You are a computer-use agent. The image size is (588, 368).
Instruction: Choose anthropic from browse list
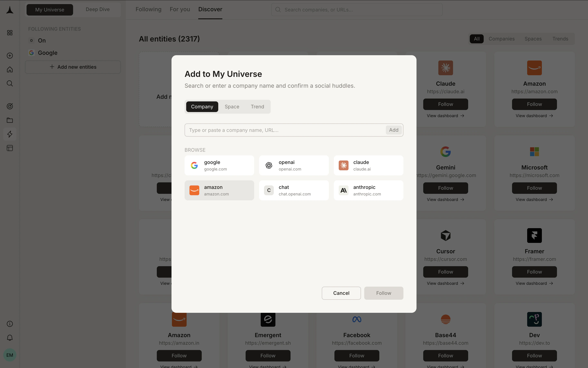coord(368,190)
